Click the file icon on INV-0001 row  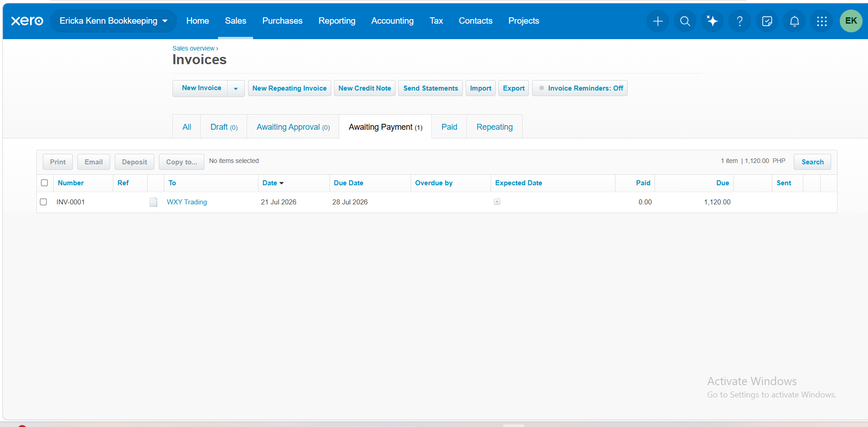click(x=153, y=202)
